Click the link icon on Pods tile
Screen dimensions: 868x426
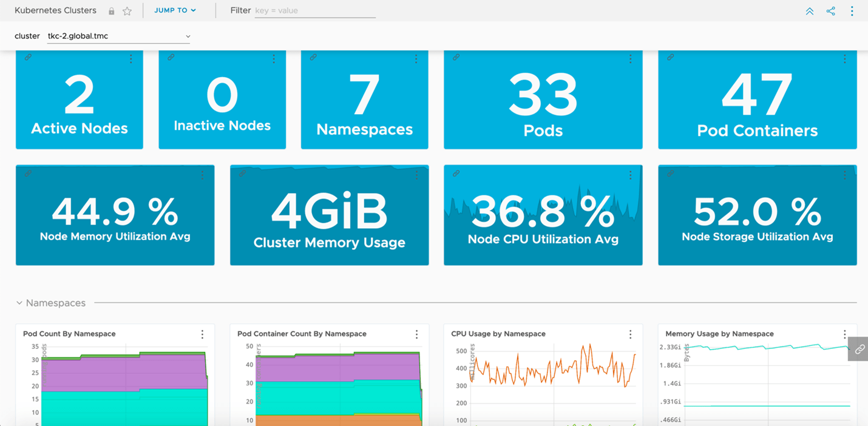[456, 58]
